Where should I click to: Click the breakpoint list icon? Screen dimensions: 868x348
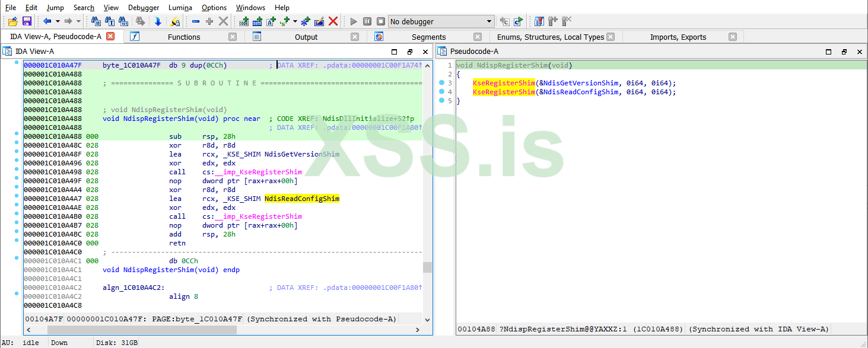pyautogui.click(x=539, y=21)
